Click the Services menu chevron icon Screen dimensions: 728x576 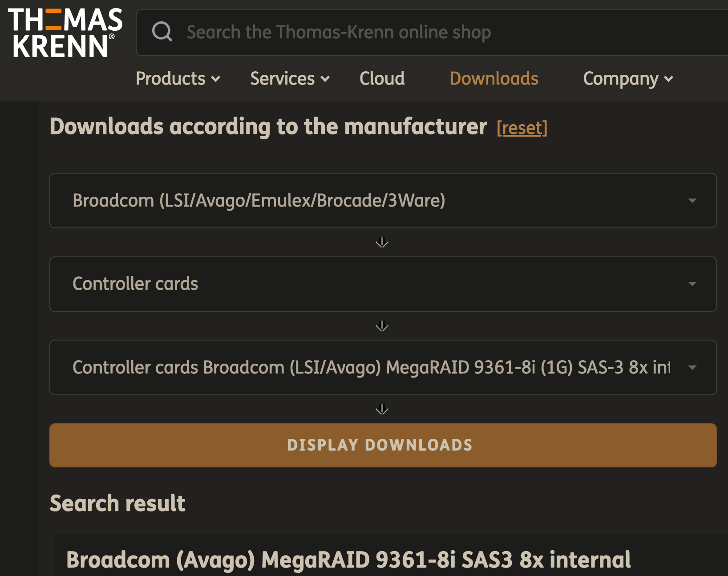tap(325, 79)
